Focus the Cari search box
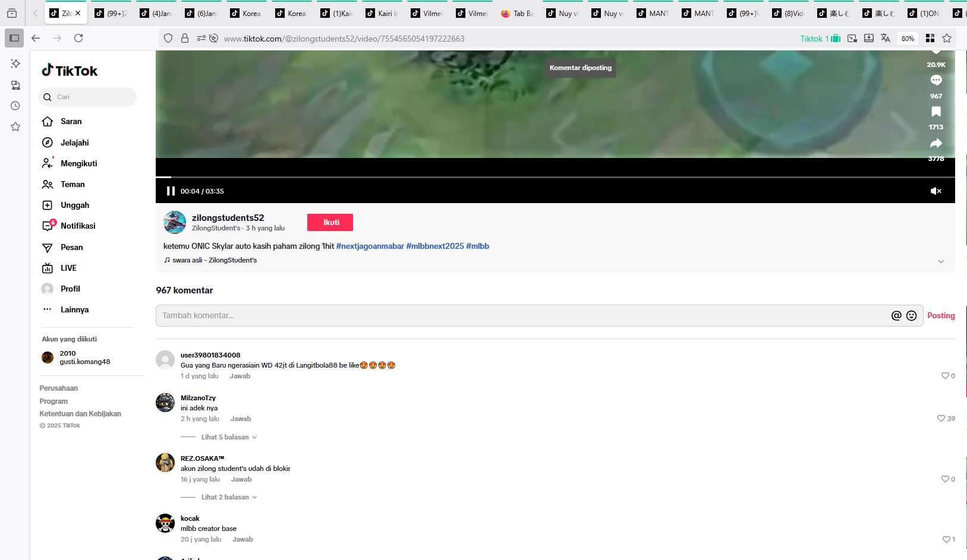Viewport: 967px width, 560px height. (x=87, y=97)
